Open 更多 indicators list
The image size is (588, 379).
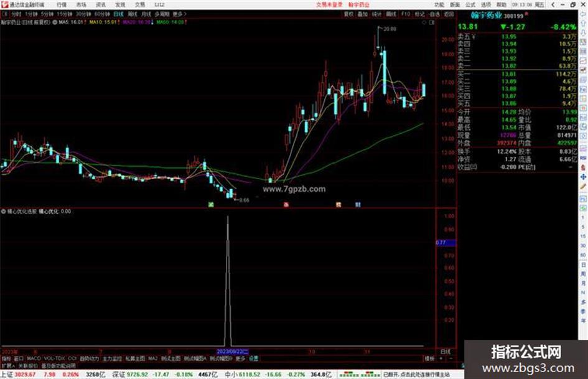point(240,358)
